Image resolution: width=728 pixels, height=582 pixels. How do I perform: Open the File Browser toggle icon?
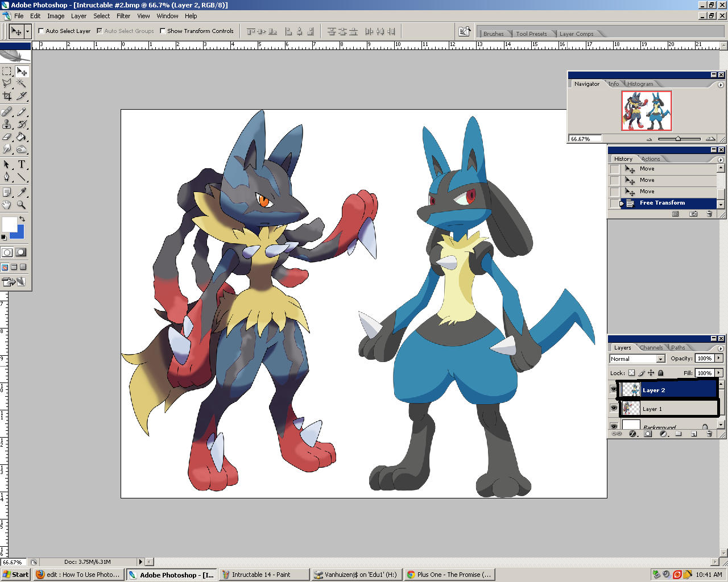[x=465, y=31]
